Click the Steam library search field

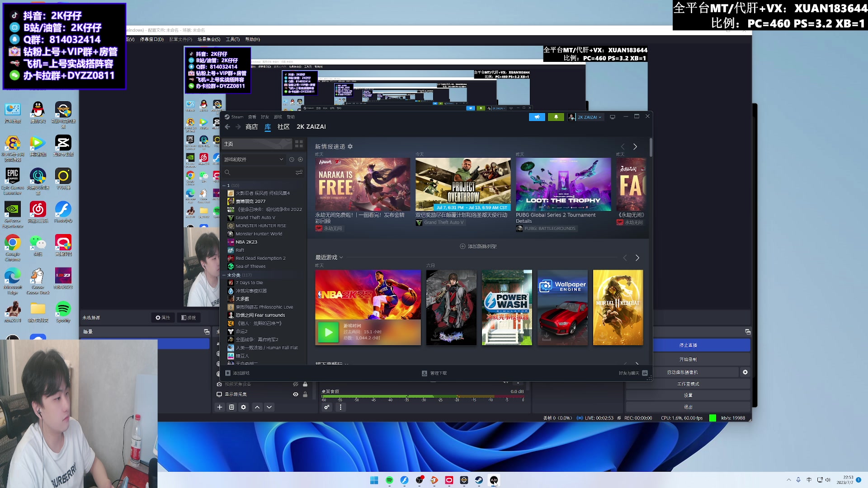259,172
